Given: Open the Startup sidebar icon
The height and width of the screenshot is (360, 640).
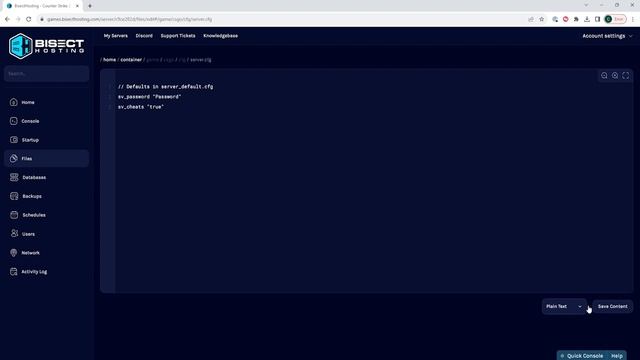Looking at the screenshot, I should pyautogui.click(x=13, y=140).
